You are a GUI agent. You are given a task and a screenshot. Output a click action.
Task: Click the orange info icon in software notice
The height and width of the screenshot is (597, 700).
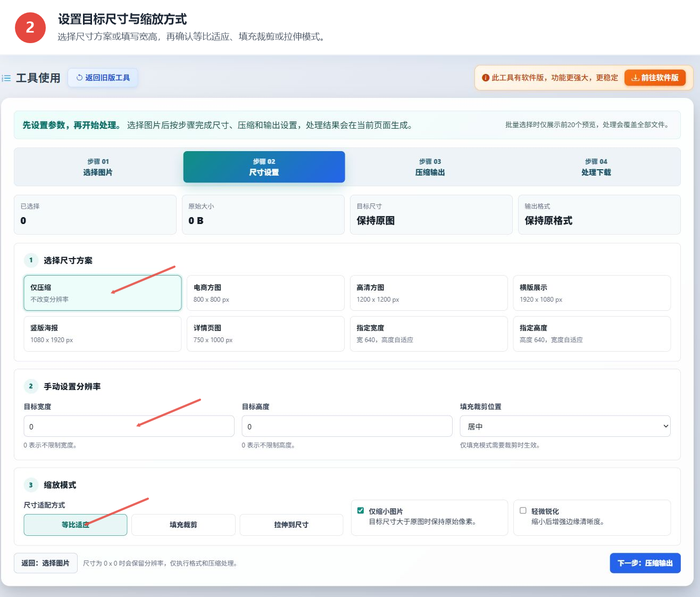coord(485,78)
